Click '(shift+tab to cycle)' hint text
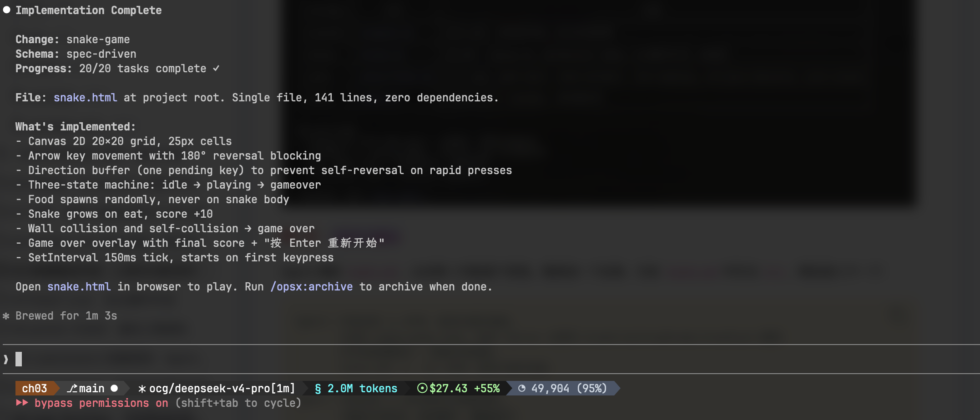Viewport: 980px width, 420px height. (238, 403)
